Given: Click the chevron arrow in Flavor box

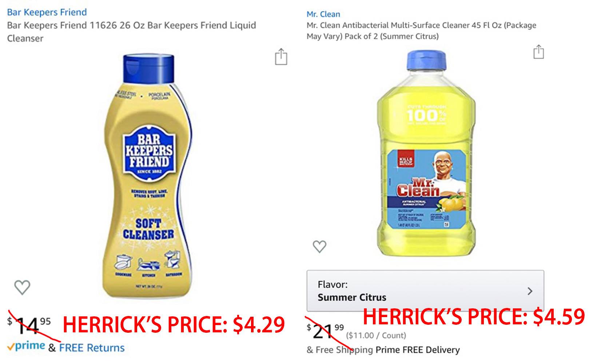Looking at the screenshot, I should click(530, 291).
